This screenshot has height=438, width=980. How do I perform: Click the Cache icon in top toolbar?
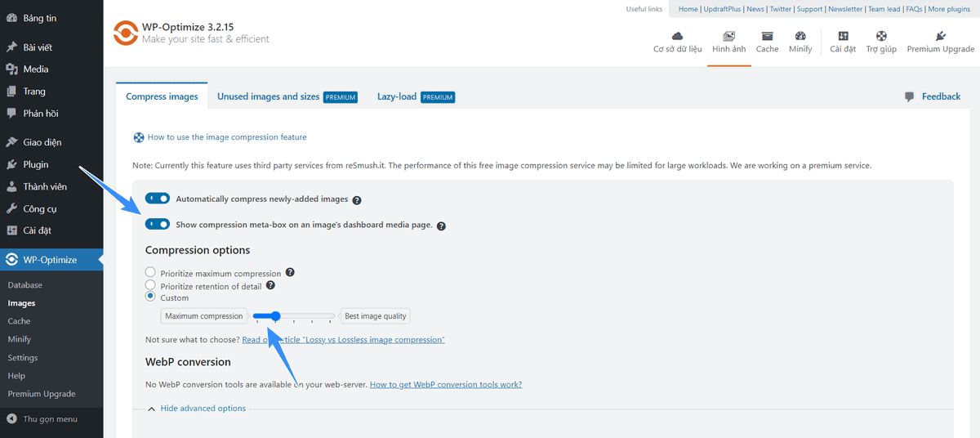point(767,36)
